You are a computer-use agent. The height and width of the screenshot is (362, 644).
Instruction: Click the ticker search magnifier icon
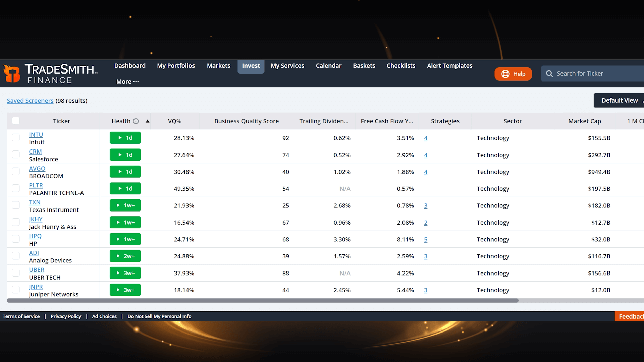(x=549, y=73)
